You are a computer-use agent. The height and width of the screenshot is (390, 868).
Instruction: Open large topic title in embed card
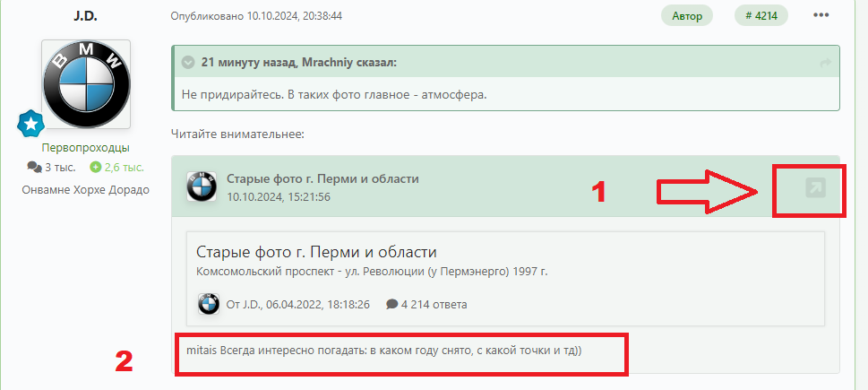click(316, 252)
